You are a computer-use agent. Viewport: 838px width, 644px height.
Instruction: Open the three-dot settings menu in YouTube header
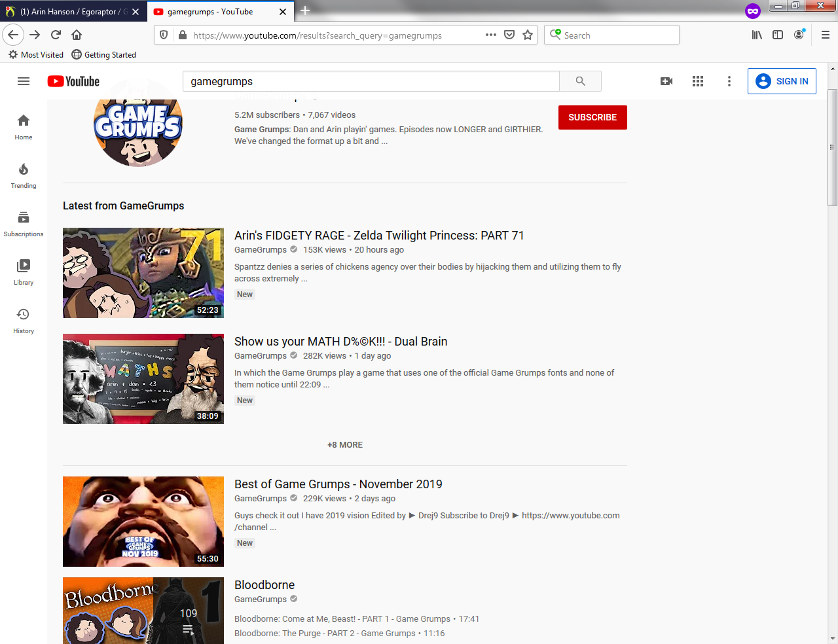pos(729,81)
